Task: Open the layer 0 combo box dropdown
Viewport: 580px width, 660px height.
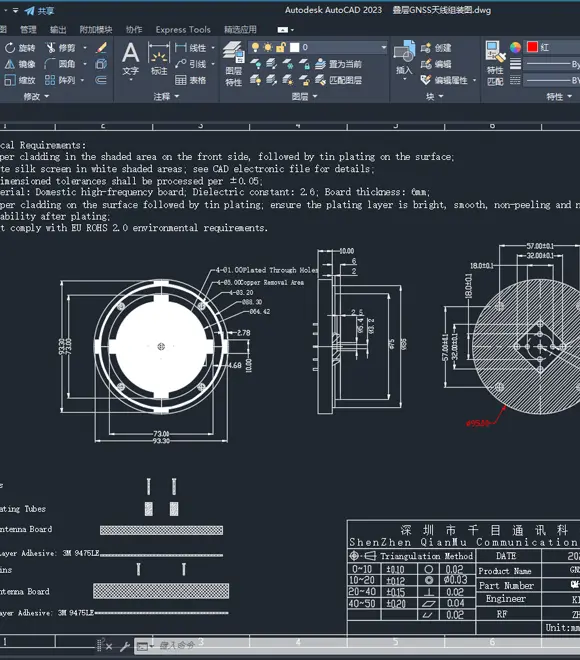Action: (x=383, y=47)
